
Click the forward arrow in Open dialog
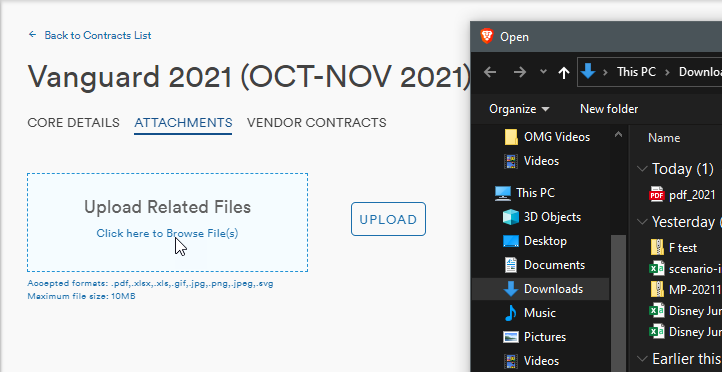(519, 72)
